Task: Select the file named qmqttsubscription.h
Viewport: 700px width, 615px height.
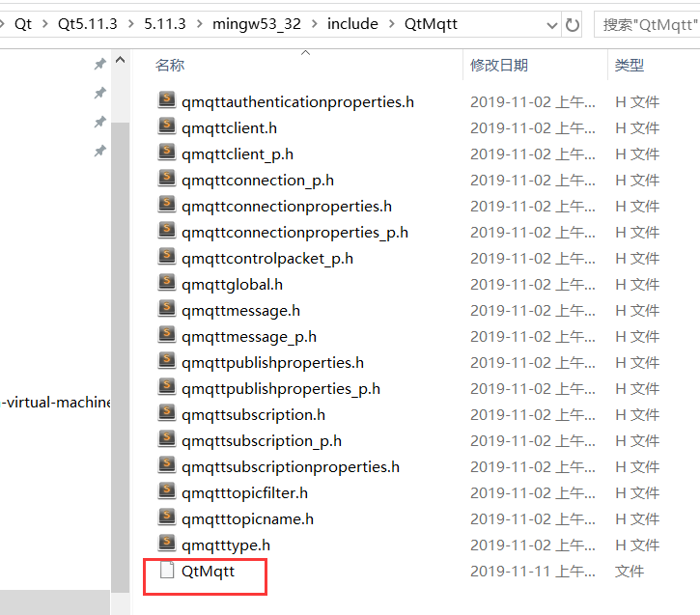Action: point(253,414)
